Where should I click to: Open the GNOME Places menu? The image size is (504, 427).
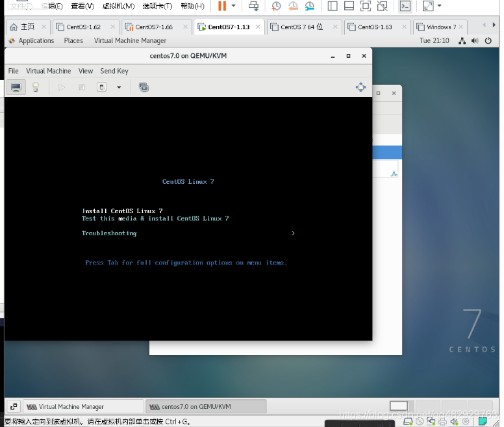click(x=73, y=41)
